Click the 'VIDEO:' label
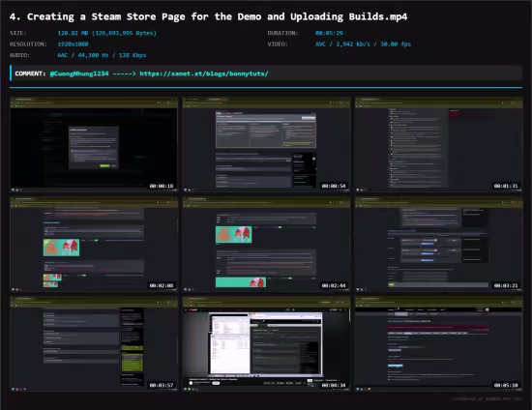Screen dimensions: 532x410 278,44
